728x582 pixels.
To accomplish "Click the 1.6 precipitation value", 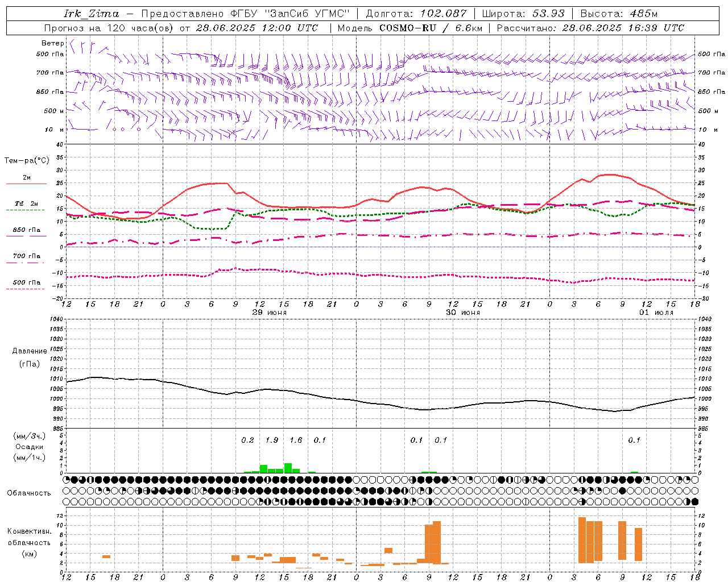I will (x=296, y=440).
